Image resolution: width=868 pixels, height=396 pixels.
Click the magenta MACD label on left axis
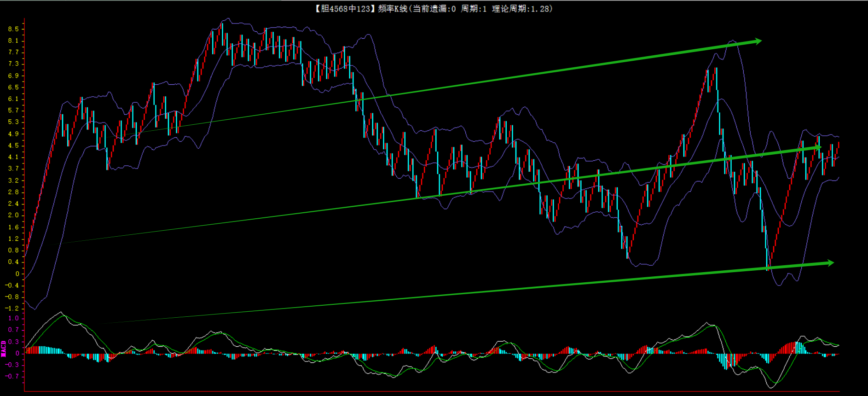click(x=4, y=349)
